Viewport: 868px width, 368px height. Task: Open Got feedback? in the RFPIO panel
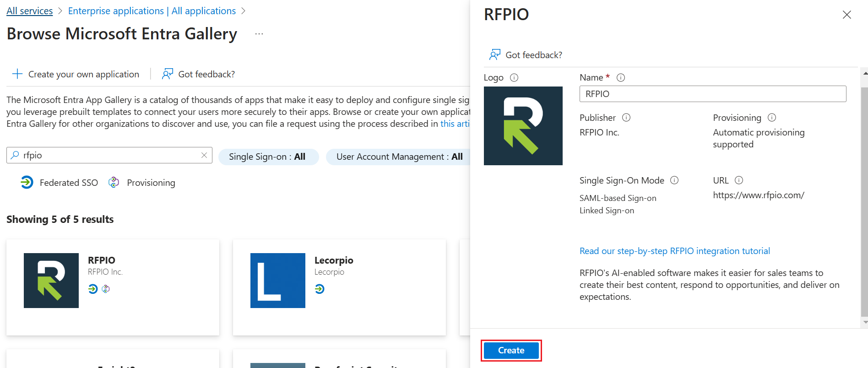534,55
